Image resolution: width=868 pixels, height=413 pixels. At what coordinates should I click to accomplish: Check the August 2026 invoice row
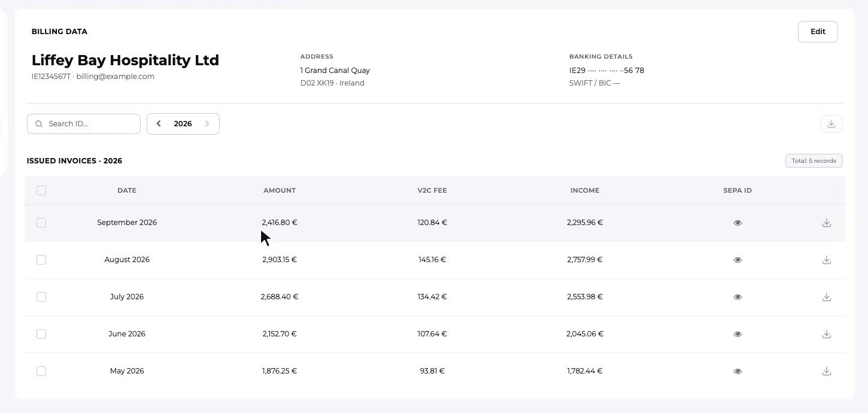[41, 260]
